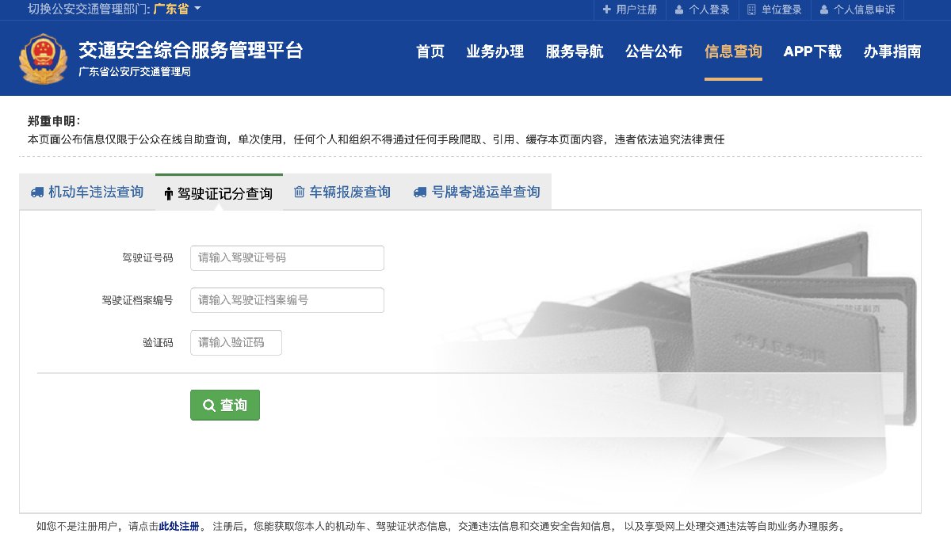Open the 广东省 department dropdown
951x560 pixels.
tap(177, 10)
